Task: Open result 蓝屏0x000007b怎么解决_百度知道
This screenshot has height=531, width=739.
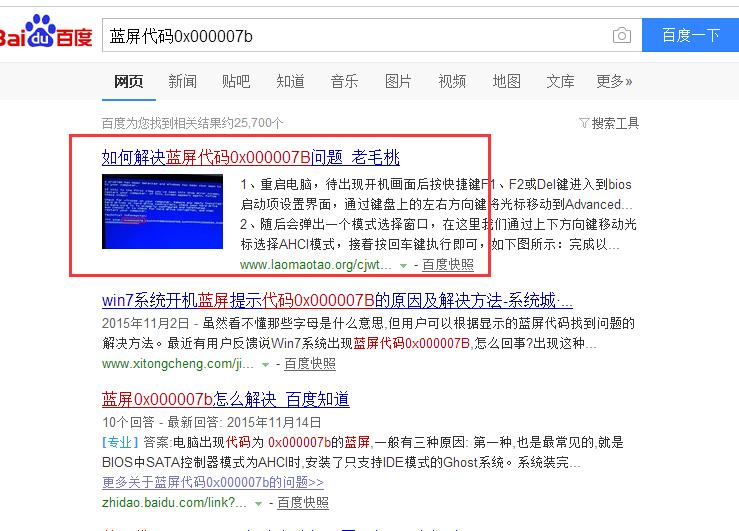Action: click(x=226, y=400)
